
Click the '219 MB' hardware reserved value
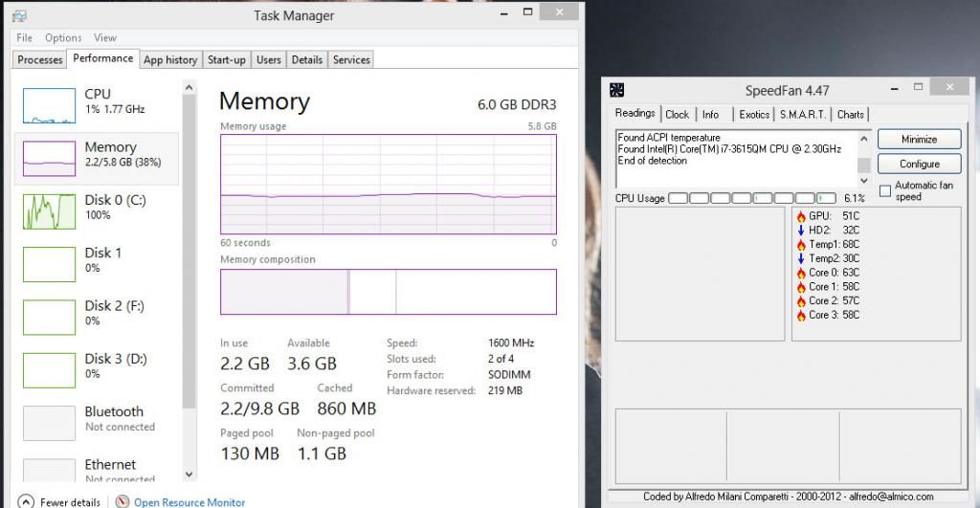[x=505, y=390]
